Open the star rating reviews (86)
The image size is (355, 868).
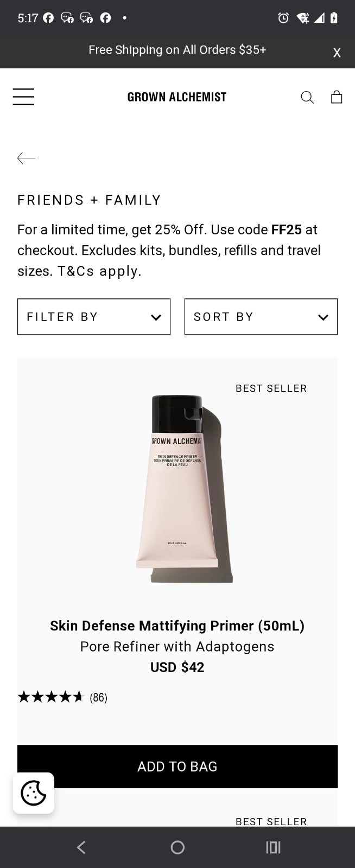pyautogui.click(x=62, y=697)
